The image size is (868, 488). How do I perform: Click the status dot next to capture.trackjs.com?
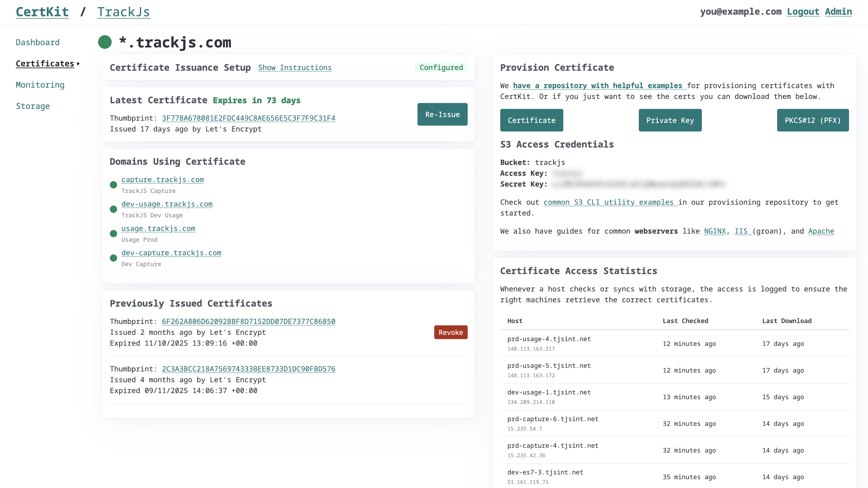point(113,185)
